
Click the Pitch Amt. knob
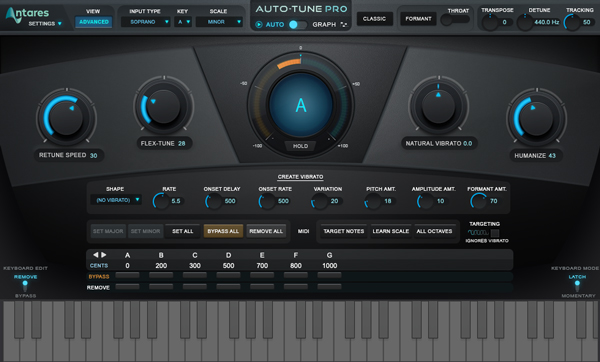[373, 201]
